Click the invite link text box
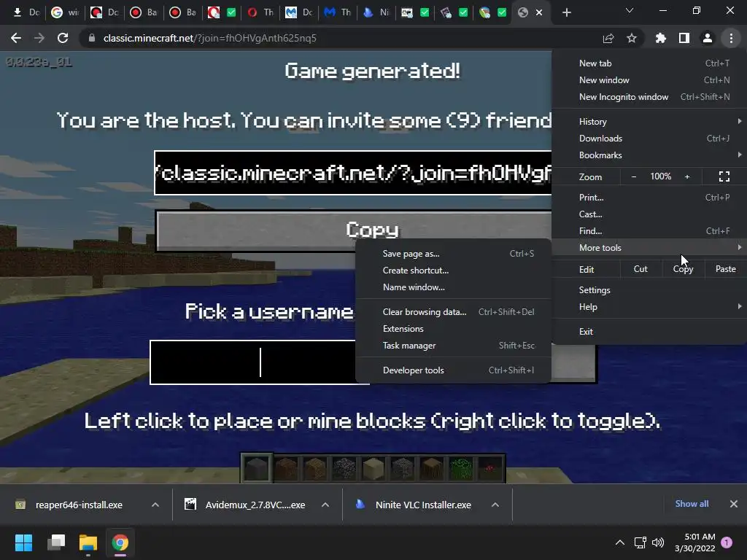Viewport: 747px width, 560px height. (353, 173)
